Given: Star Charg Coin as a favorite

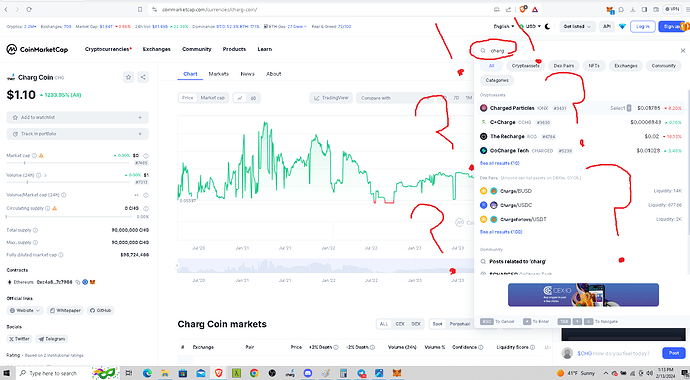Looking at the screenshot, I should point(128,77).
